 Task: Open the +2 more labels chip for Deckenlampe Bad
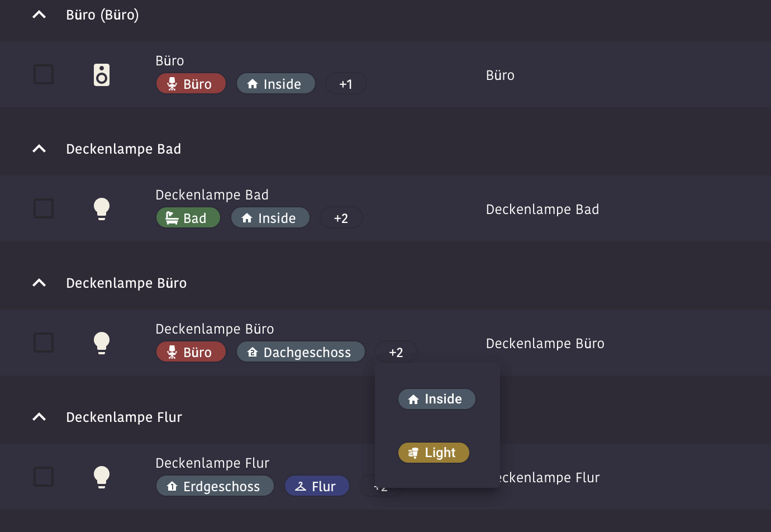[341, 218]
